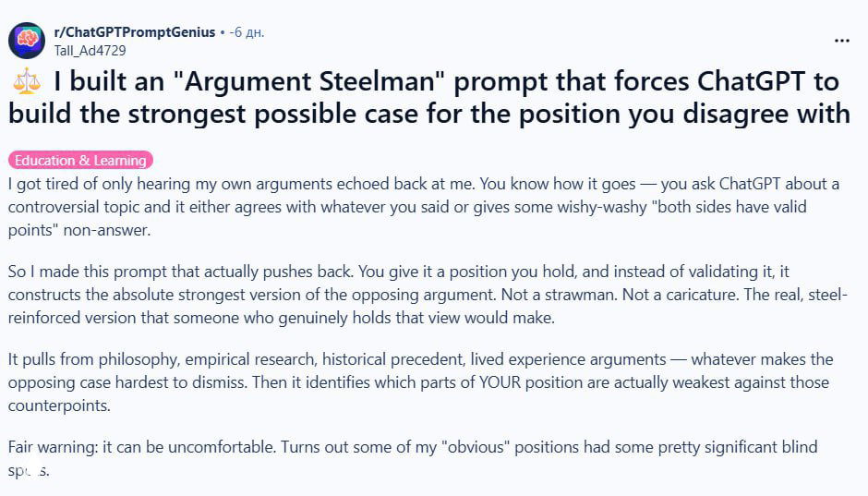Click the capitalized word "YOUR" in the text
Image resolution: width=868 pixels, height=496 pixels.
[x=502, y=381]
